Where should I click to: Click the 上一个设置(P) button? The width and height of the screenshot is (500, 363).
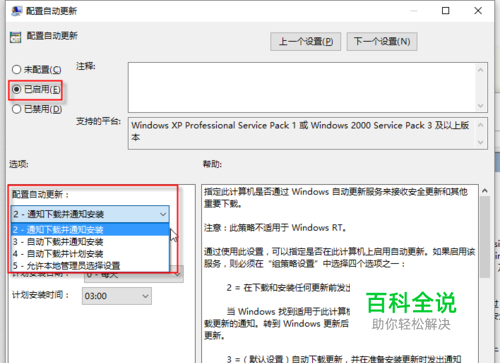tap(305, 41)
